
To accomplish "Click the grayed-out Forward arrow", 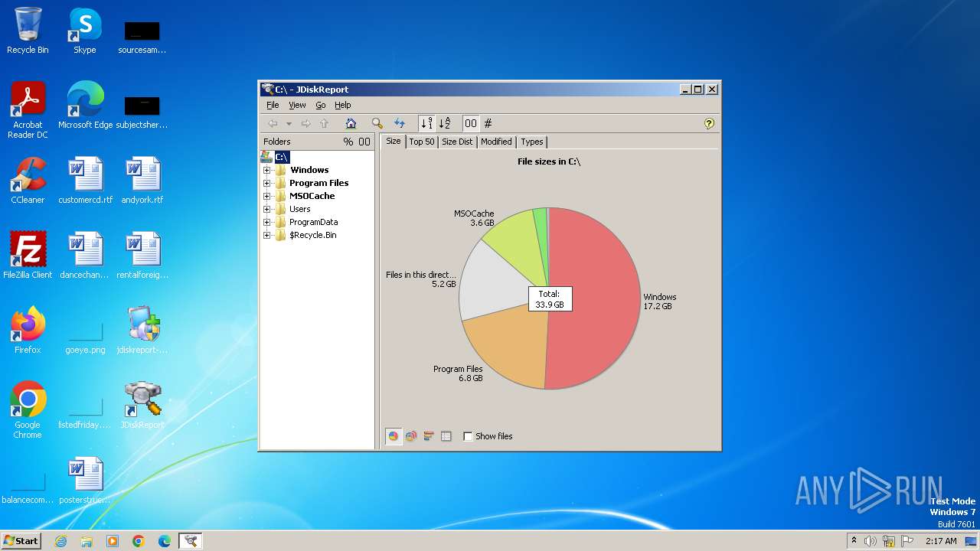I will 305,123.
